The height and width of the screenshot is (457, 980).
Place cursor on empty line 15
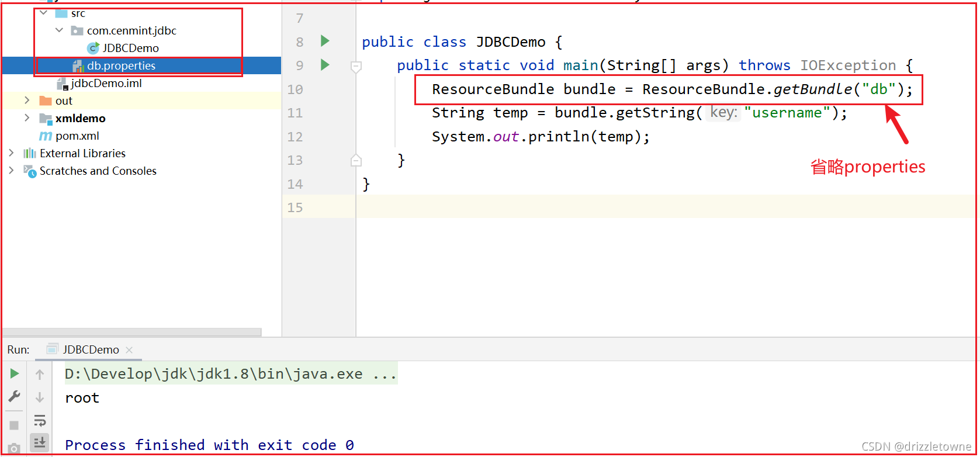(x=666, y=207)
